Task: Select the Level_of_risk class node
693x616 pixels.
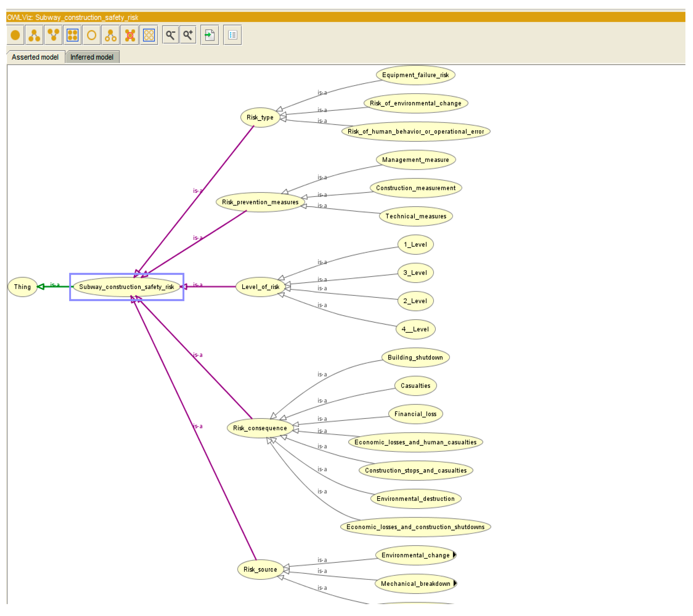Action: point(260,287)
